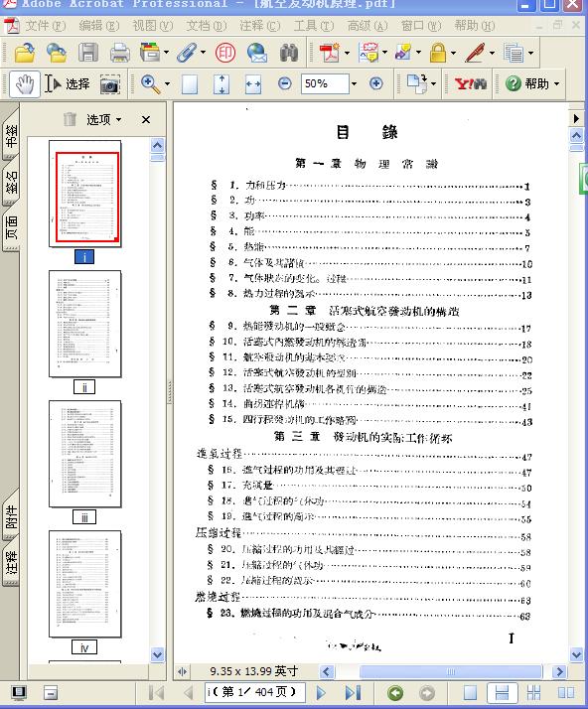This screenshot has height=709, width=588.
Task: Set fit width view
Action: (253, 84)
